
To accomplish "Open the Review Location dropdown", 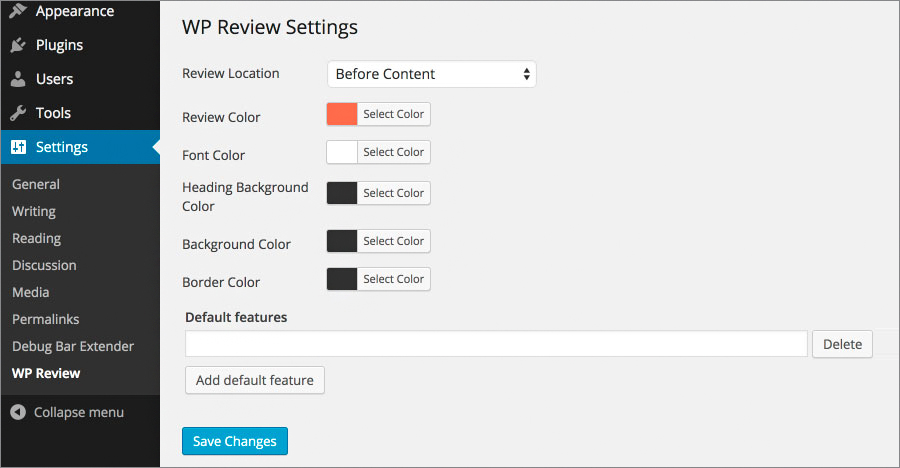I will click(432, 74).
